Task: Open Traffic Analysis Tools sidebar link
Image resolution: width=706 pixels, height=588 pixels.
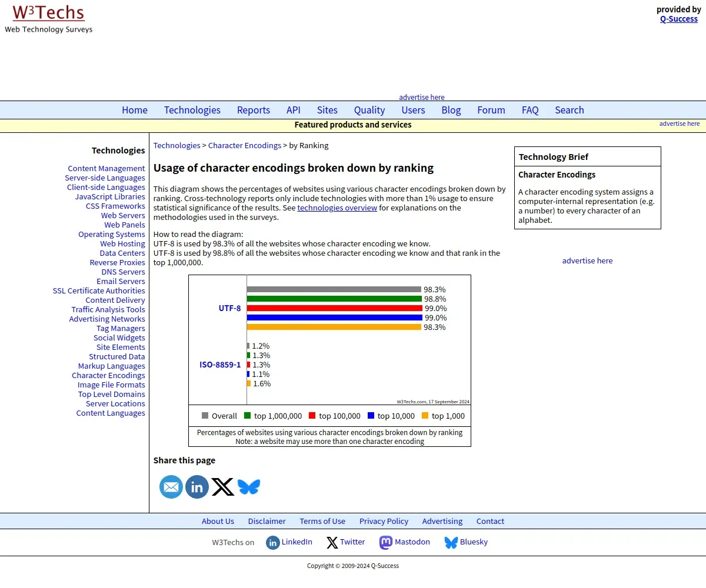Action: [108, 309]
